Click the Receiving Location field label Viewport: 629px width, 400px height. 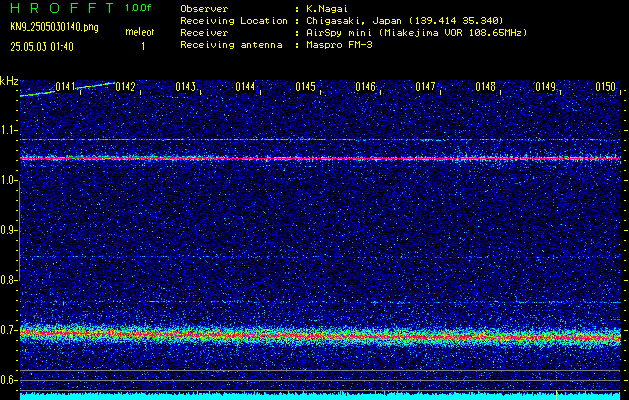[234, 21]
